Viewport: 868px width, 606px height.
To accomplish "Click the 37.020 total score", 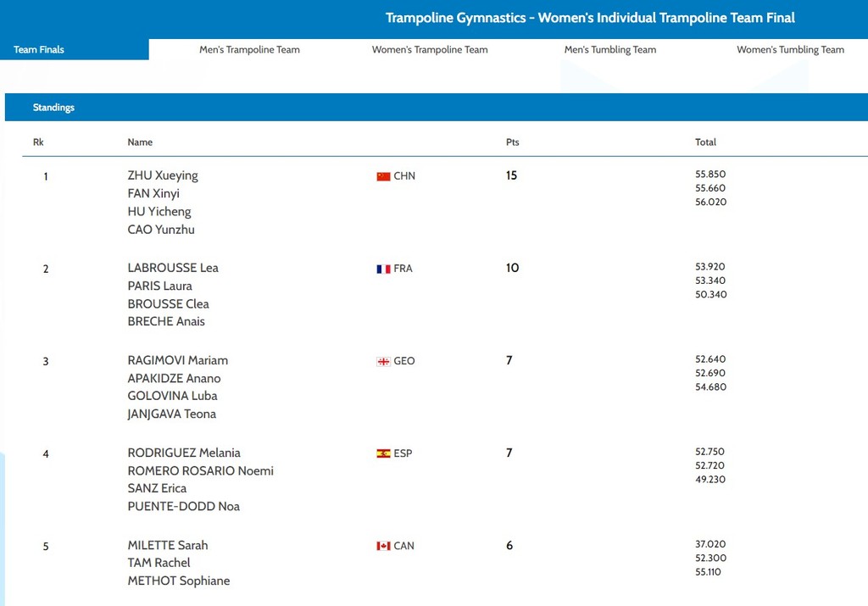I will tap(710, 543).
